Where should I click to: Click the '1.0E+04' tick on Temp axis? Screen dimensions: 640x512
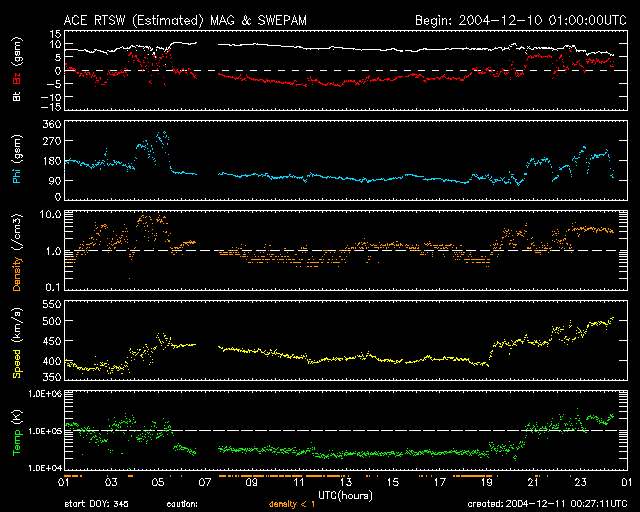tap(45, 468)
